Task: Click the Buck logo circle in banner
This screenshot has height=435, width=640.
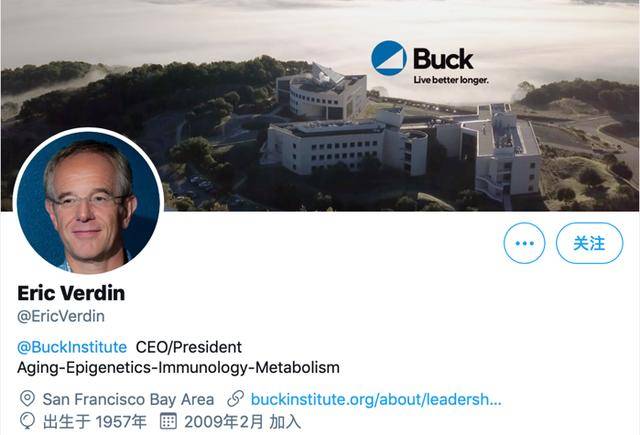Action: [x=389, y=58]
